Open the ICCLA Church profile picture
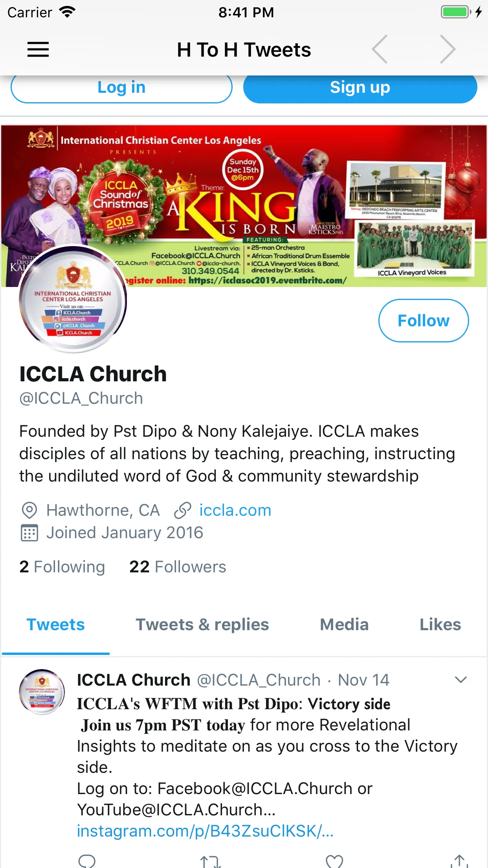The image size is (488, 868). [73, 300]
